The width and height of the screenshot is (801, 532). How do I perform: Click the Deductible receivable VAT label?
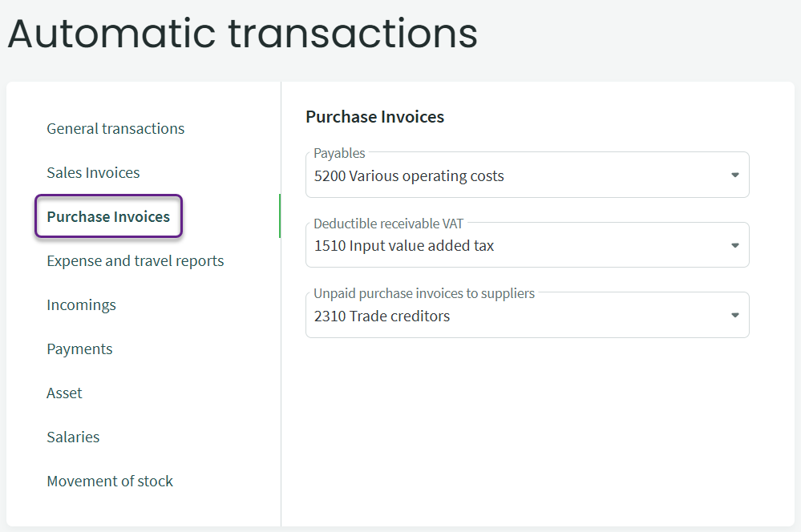pyautogui.click(x=388, y=224)
